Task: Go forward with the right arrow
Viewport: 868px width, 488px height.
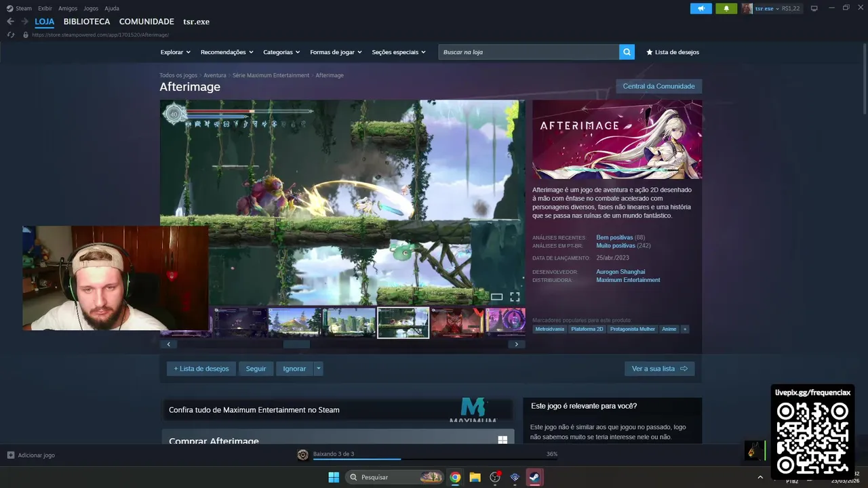Action: 24,22
